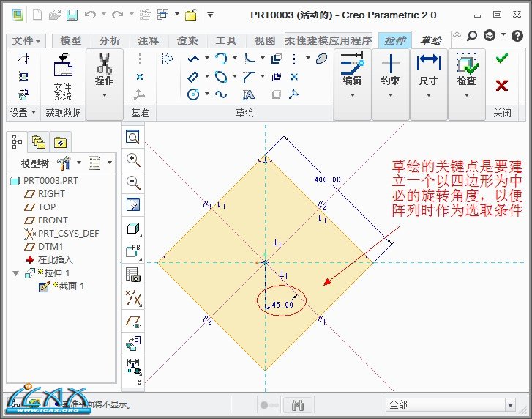Click the 约束 button
This screenshot has width=532, height=419.
(x=390, y=81)
